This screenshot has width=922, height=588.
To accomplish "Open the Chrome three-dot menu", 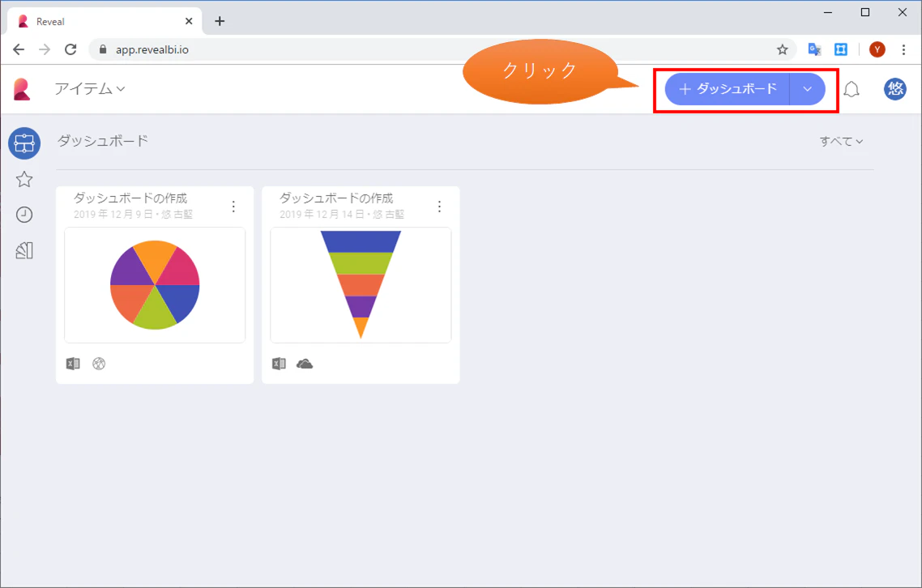I will tap(904, 49).
